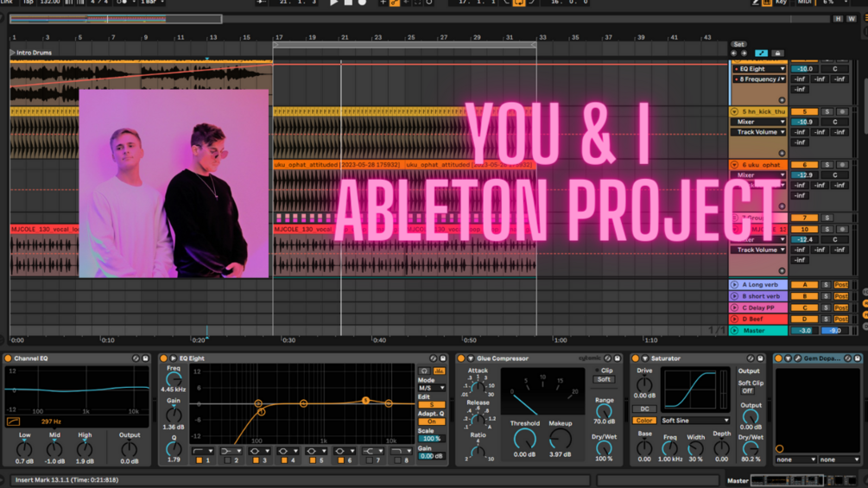This screenshot has width=868, height=488.
Task: Toggle Saturator Soft Clip Off button
Action: pyautogui.click(x=747, y=391)
